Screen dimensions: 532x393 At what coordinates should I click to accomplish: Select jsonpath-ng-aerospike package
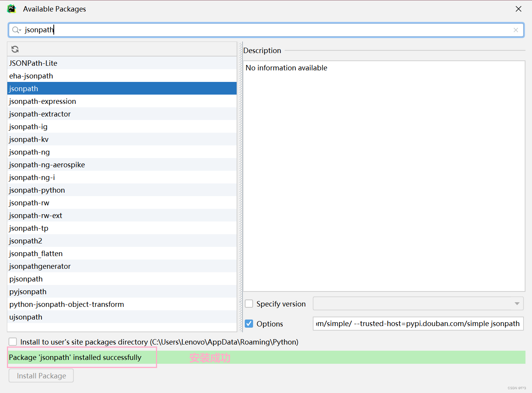122,165
